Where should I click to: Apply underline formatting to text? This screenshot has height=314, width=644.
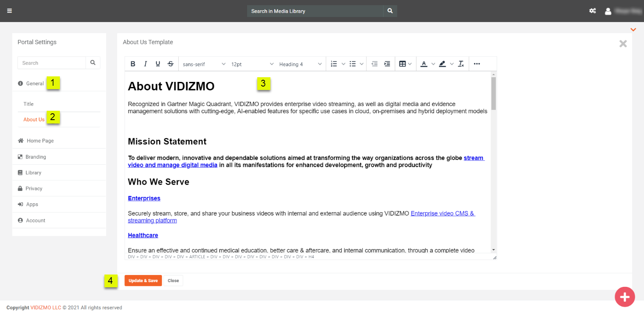point(158,64)
